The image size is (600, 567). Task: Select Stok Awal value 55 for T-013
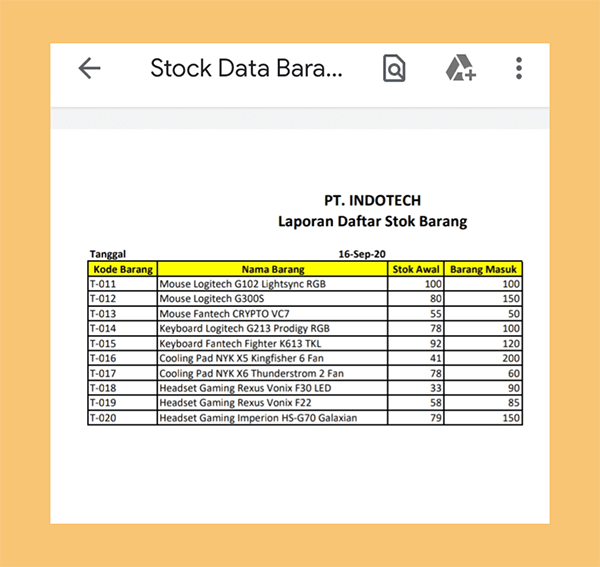pyautogui.click(x=416, y=314)
